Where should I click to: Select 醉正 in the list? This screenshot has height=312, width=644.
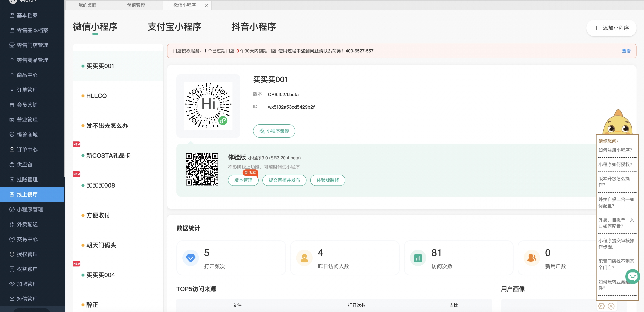point(118,305)
